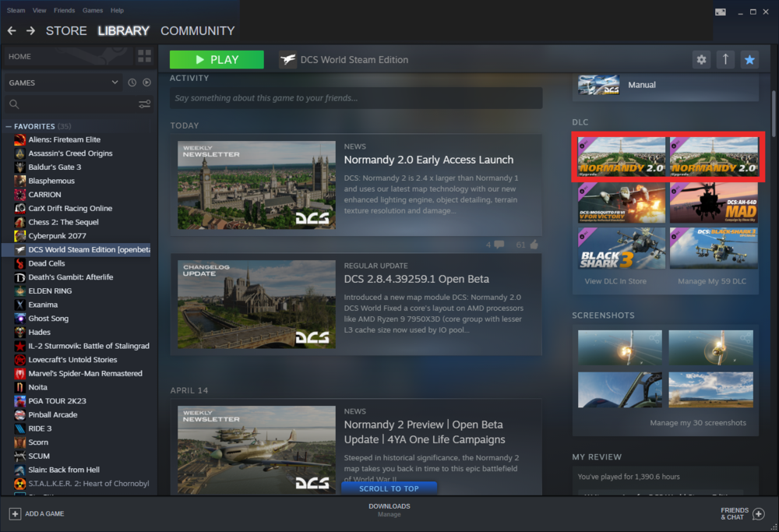This screenshot has height=532, width=779.
Task: Toggle the favorite star button
Action: 749,60
